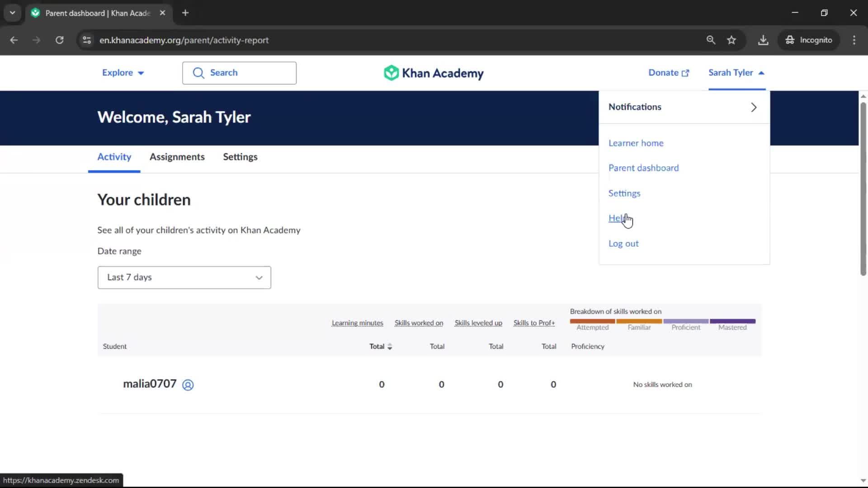
Task: Click the orange-red Attempted color bar
Action: pos(592,321)
